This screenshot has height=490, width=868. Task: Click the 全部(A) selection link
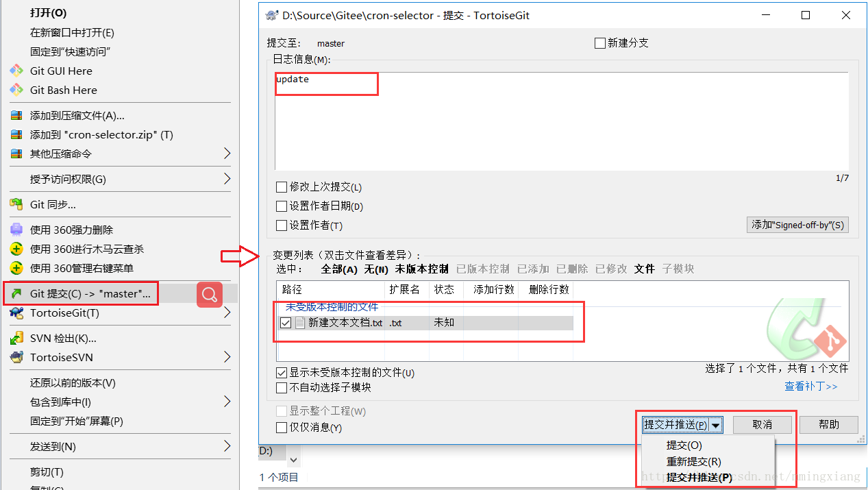339,269
